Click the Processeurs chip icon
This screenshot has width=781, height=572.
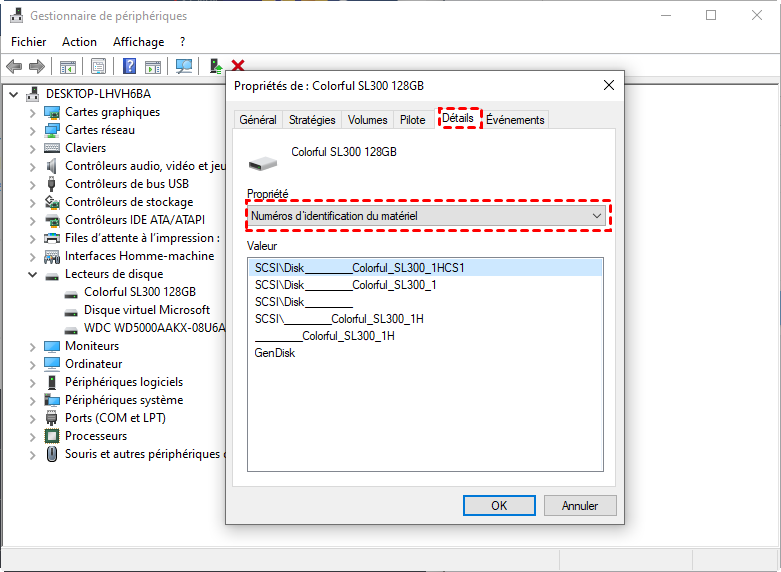pos(52,436)
